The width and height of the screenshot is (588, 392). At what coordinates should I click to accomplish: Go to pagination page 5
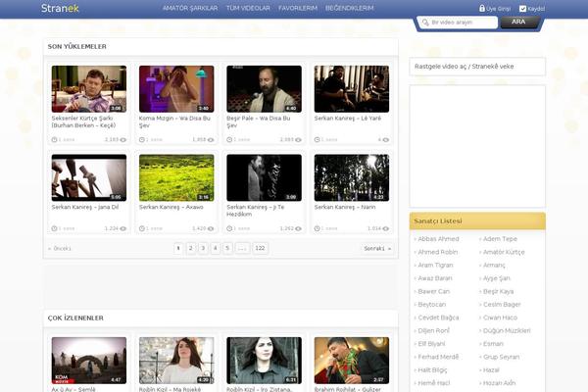pyautogui.click(x=227, y=248)
